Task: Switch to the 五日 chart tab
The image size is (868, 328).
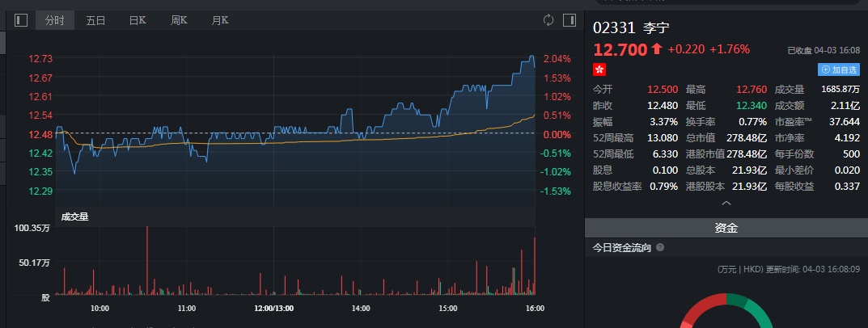Action: 96,20
